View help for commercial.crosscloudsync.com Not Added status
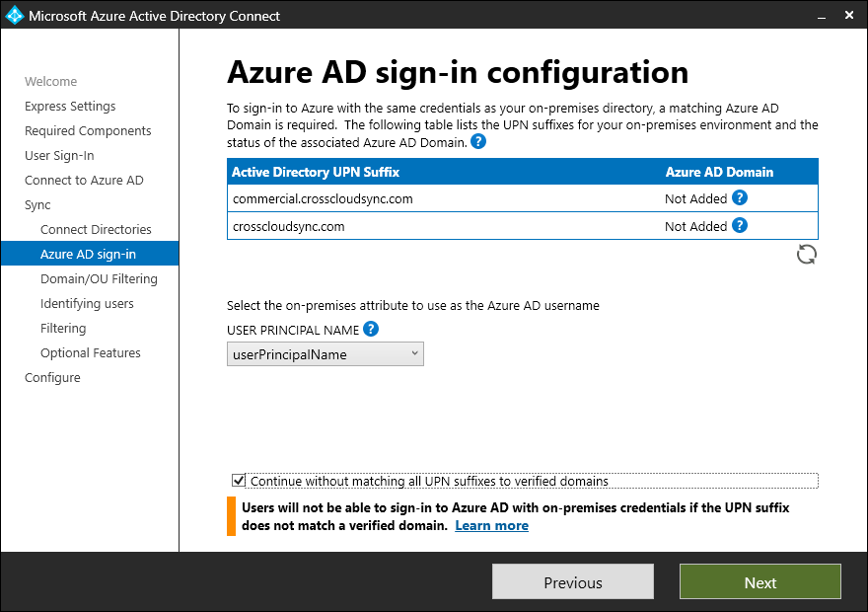The height and width of the screenshot is (612, 868). tap(738, 198)
